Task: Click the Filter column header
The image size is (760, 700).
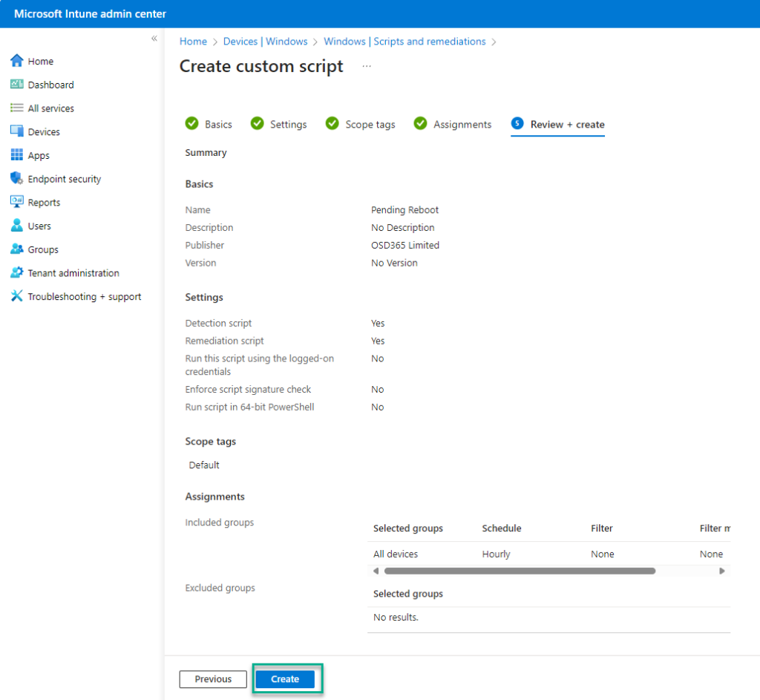Action: [x=601, y=529]
